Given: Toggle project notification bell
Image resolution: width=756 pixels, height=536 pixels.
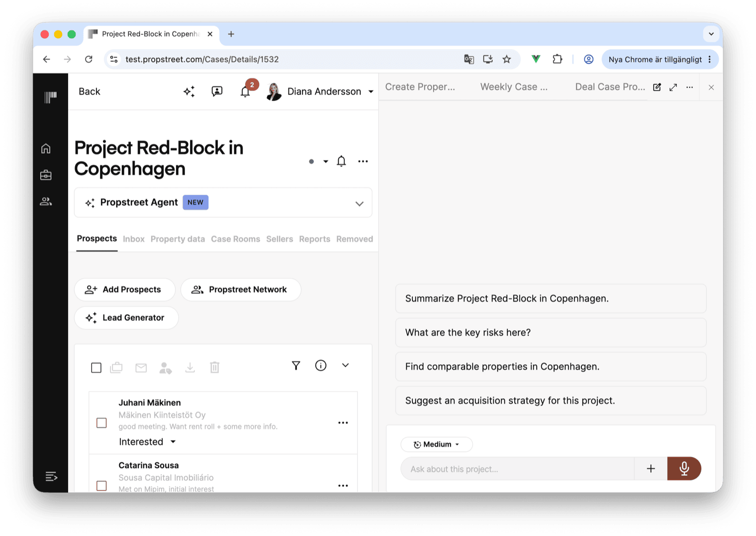Looking at the screenshot, I should tap(341, 161).
